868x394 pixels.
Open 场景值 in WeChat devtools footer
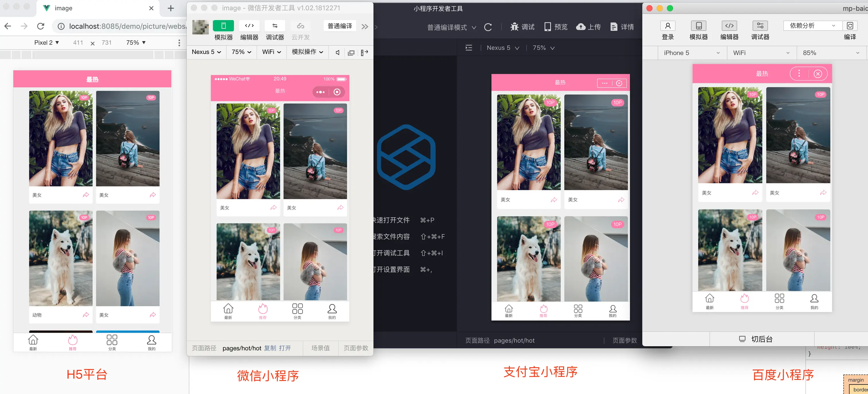(320, 348)
